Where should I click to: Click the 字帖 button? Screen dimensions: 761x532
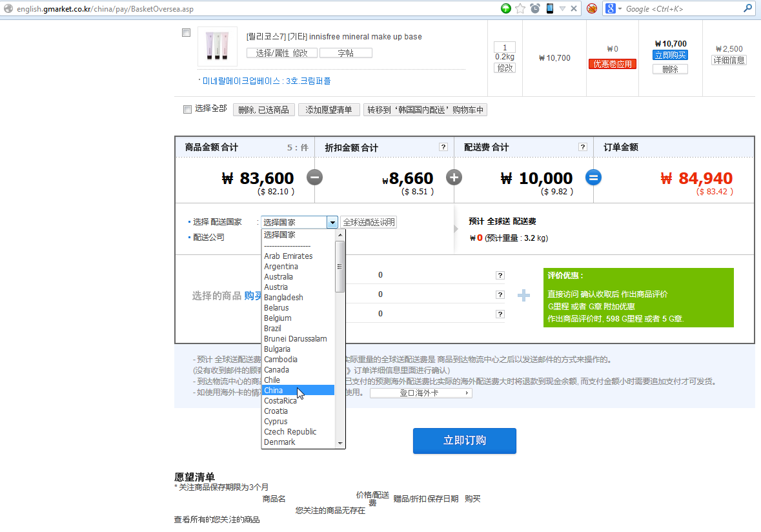[345, 53]
